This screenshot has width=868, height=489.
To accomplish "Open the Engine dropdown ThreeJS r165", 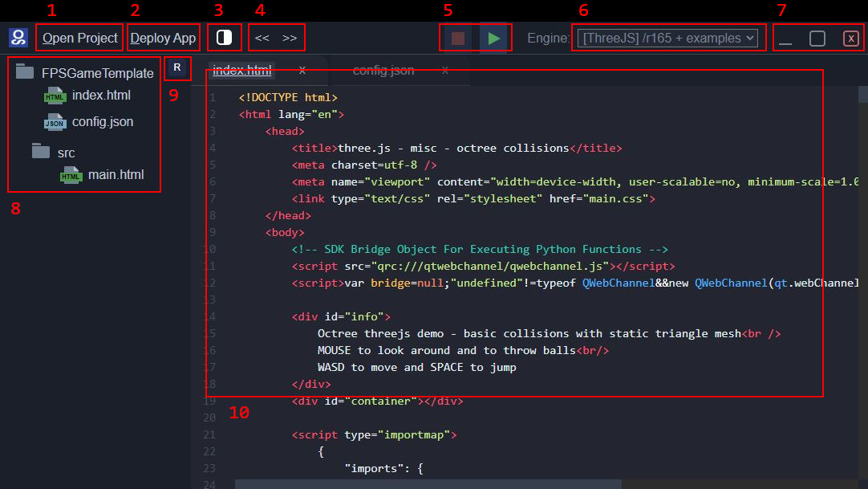I will pyautogui.click(x=667, y=38).
